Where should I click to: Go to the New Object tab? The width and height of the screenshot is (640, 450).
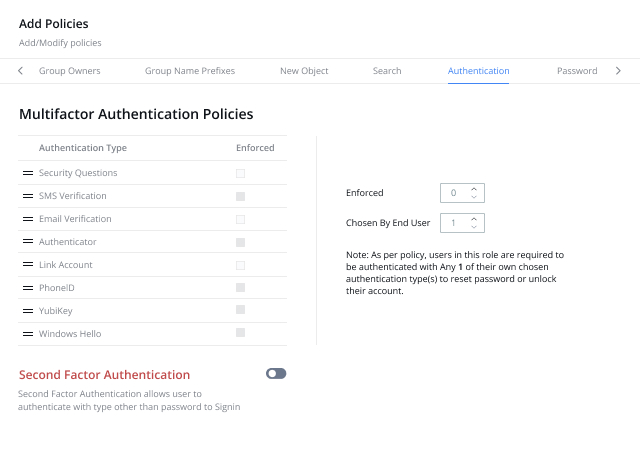pos(304,71)
